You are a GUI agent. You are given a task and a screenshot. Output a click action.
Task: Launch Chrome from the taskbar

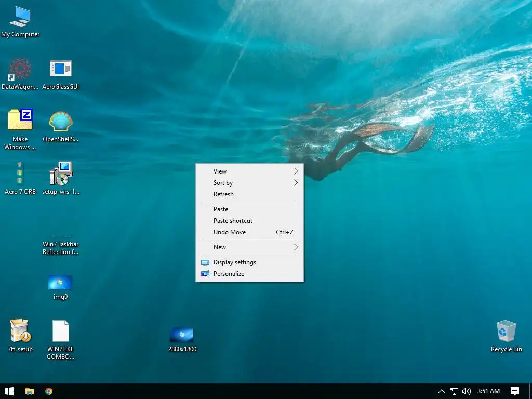click(x=49, y=391)
